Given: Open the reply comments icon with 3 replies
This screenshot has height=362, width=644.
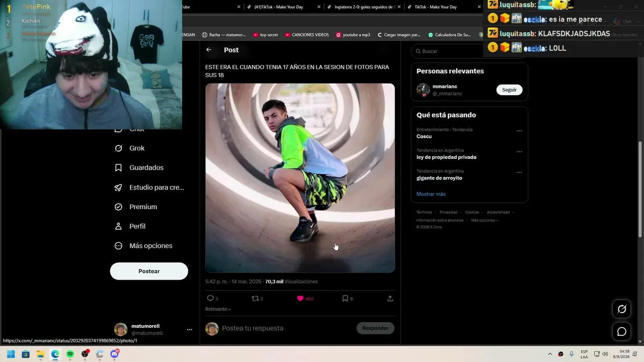Looking at the screenshot, I should (x=212, y=299).
